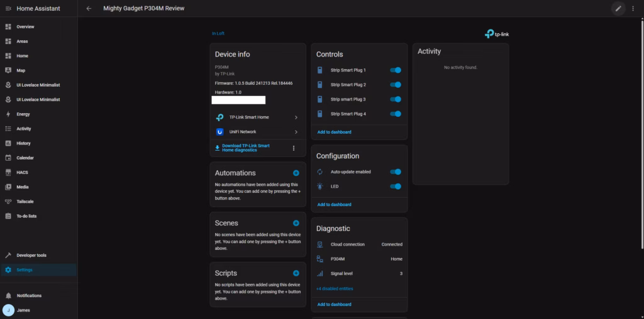This screenshot has width=644, height=319.
Task: Turn off Strip smart Plug 4 switch
Action: click(396, 114)
